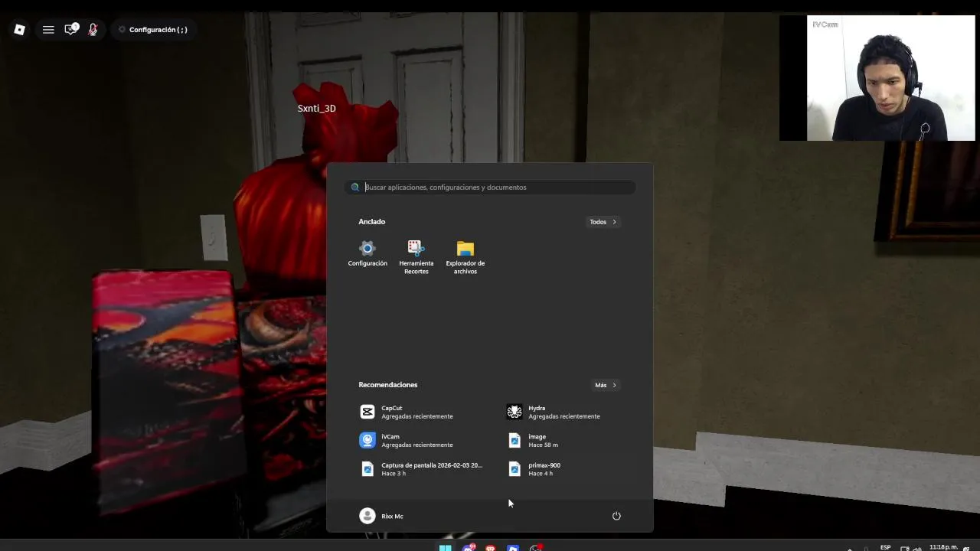
Task: Open the Rixx Mc user account menu
Action: 381,516
